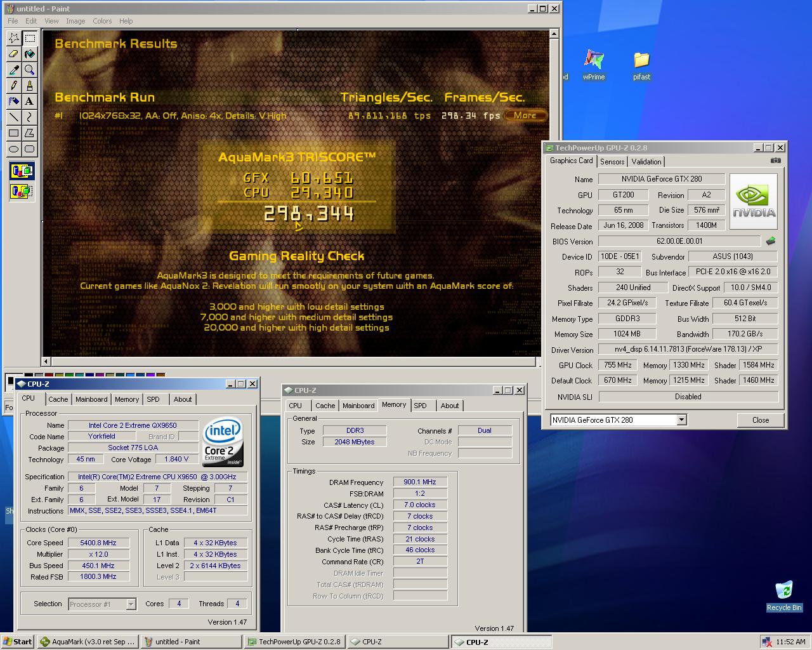Viewport: 812px width, 650px height.
Task: Choose the Pencil tool in Paint
Action: click(x=13, y=86)
